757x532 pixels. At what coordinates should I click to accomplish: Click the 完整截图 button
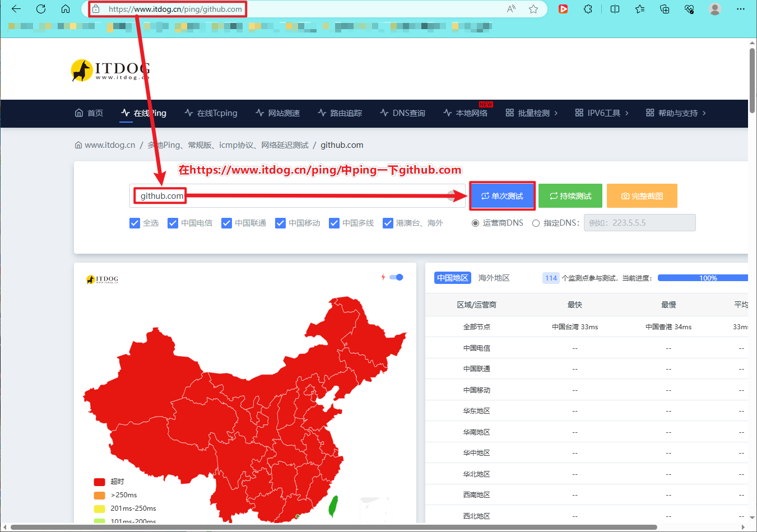[x=642, y=196]
